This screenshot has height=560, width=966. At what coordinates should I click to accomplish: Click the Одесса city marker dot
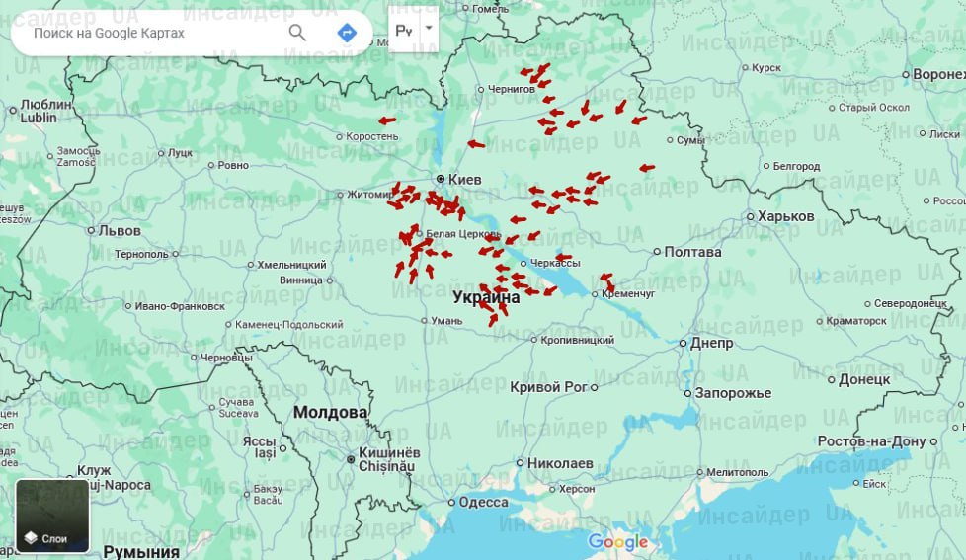[x=451, y=502]
